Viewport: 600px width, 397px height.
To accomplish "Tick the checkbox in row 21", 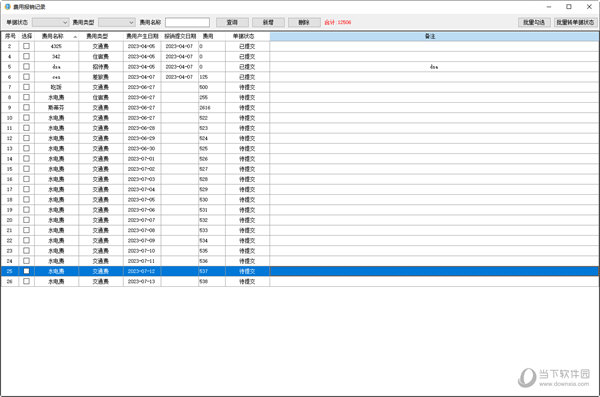I will (26, 230).
